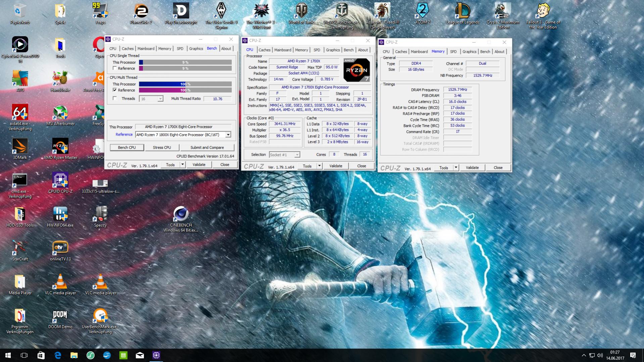Viewport: 644px width, 362px height.
Task: Click the Ryzen 7 logo in CPU window
Action: tap(356, 70)
